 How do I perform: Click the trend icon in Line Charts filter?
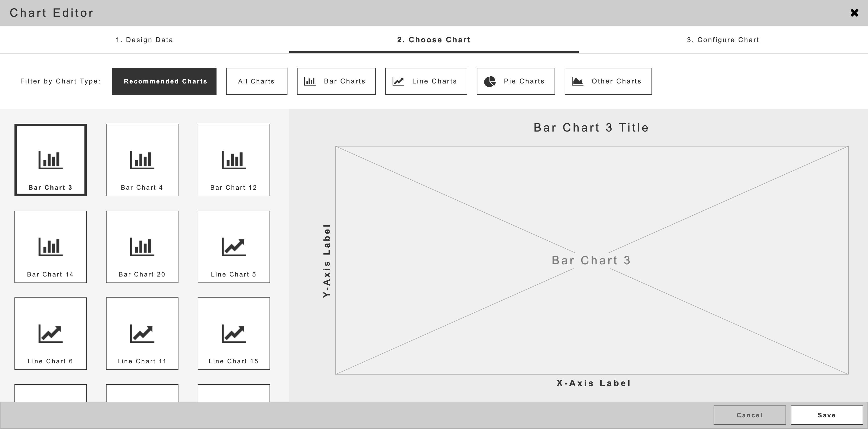tap(398, 81)
